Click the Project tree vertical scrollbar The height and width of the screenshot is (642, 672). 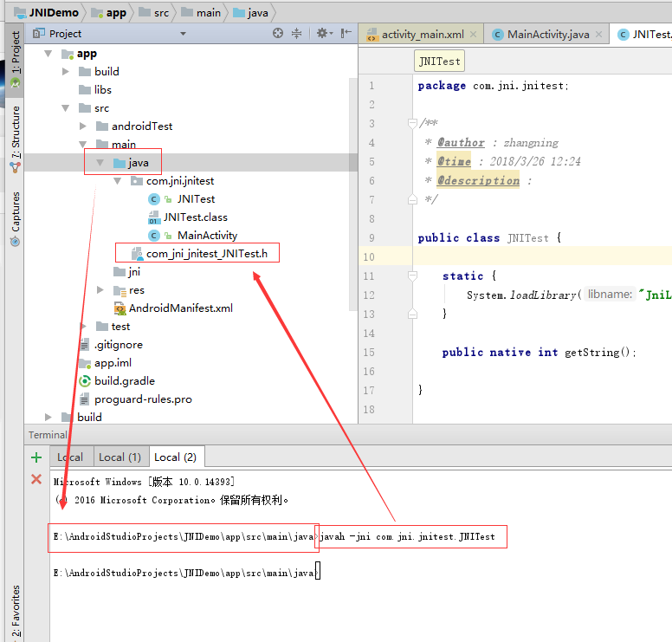coord(353,193)
